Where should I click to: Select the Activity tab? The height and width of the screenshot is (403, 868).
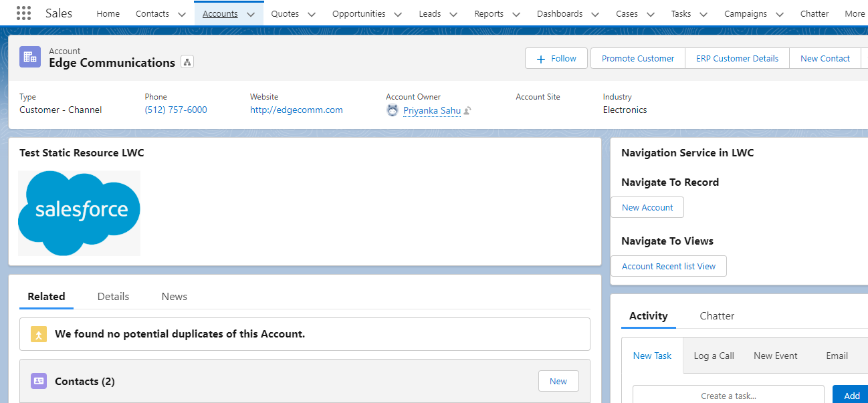(648, 316)
